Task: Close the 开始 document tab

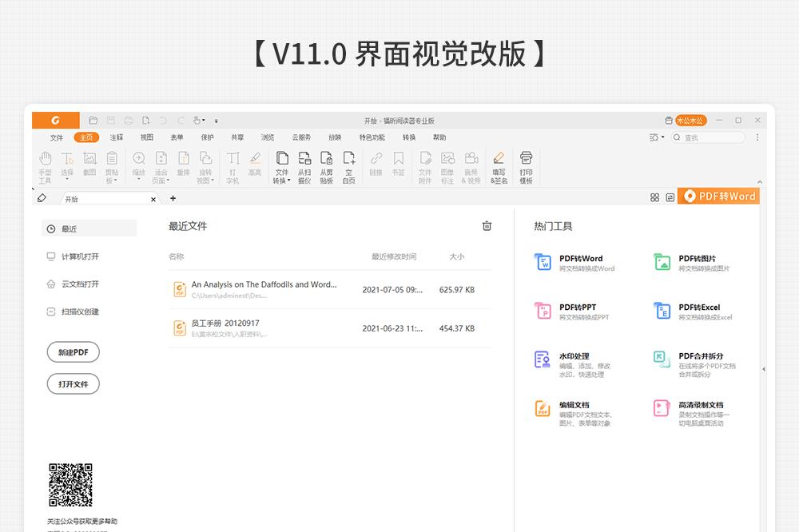Action: coord(153,199)
